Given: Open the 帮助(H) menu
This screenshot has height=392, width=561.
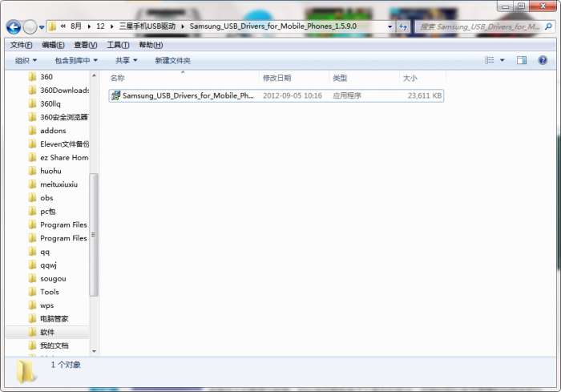Looking at the screenshot, I should [151, 45].
